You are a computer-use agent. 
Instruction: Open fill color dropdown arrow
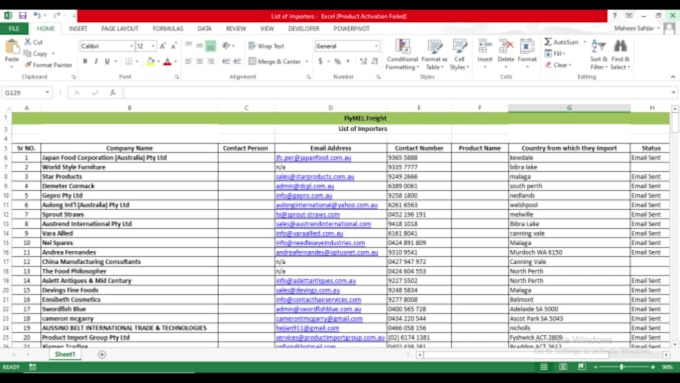[158, 61]
